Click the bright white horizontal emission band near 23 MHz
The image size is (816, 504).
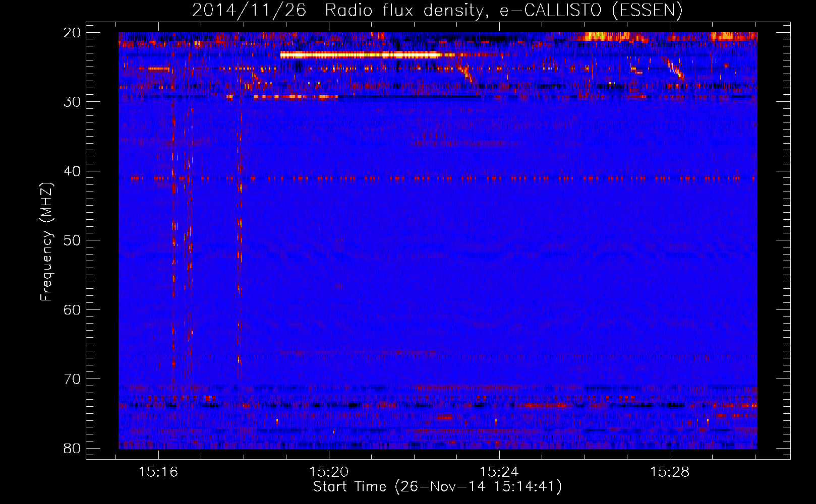361,55
